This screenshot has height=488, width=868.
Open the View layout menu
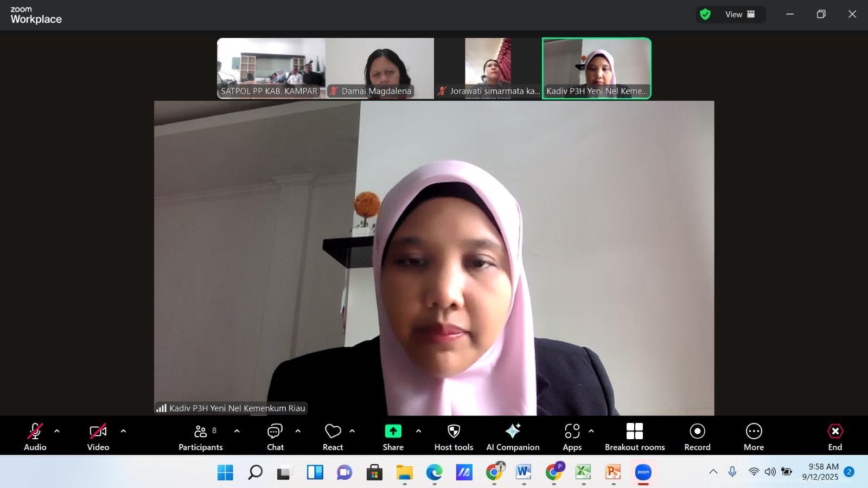tap(740, 15)
